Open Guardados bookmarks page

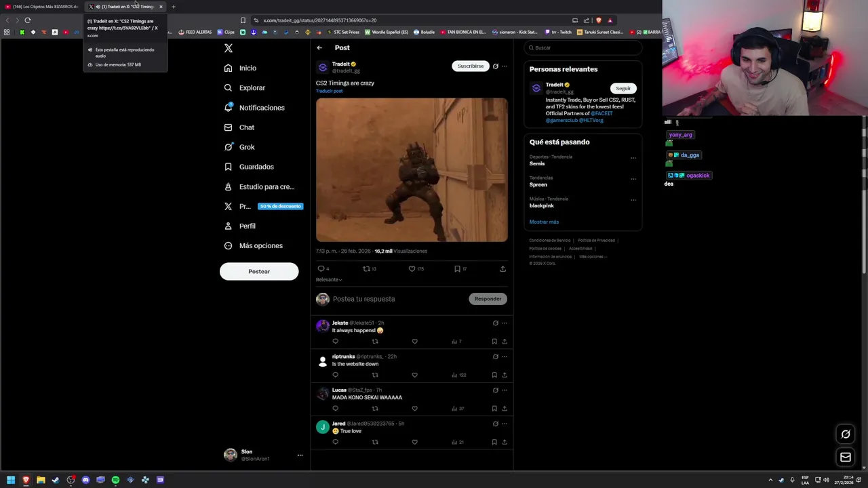click(249, 167)
